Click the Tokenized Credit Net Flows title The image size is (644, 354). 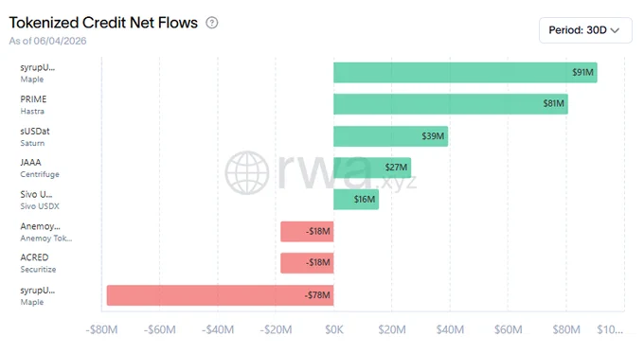pyautogui.click(x=103, y=23)
